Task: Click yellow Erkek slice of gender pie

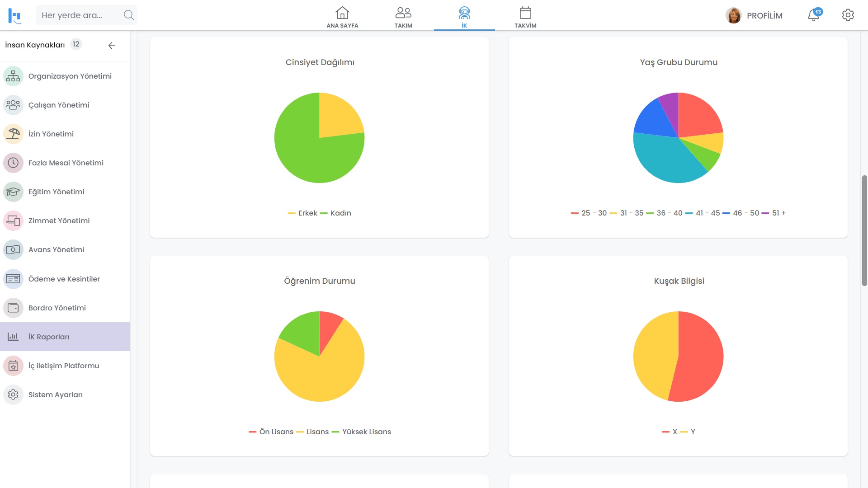Action: (337, 117)
